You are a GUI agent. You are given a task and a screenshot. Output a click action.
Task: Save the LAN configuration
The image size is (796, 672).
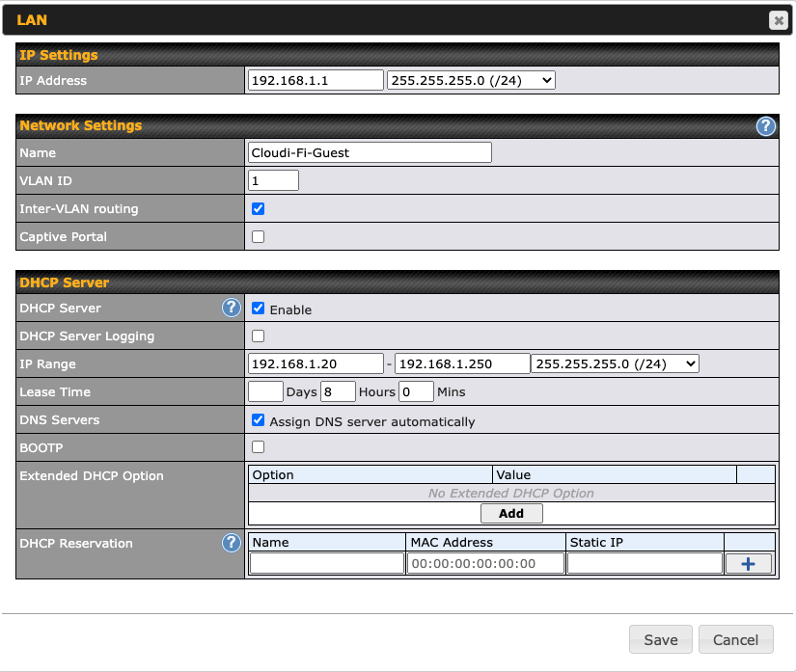660,639
